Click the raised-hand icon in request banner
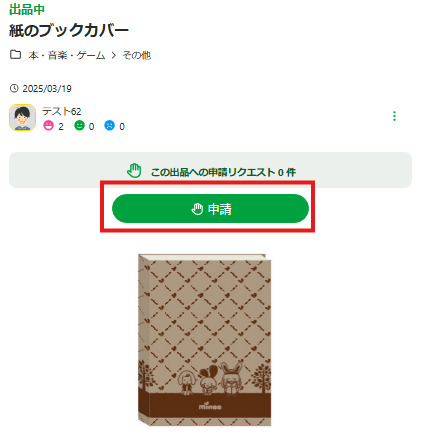This screenshot has width=423, height=434. click(x=134, y=171)
